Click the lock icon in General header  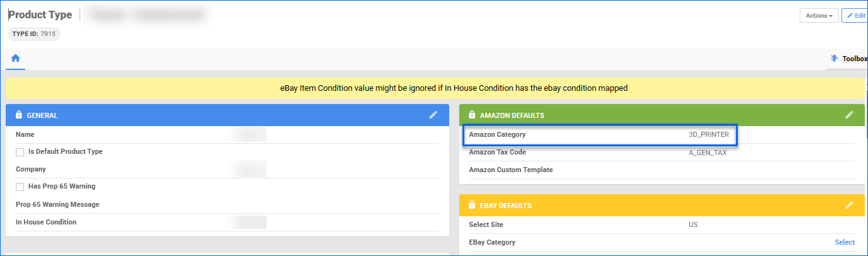pos(19,115)
